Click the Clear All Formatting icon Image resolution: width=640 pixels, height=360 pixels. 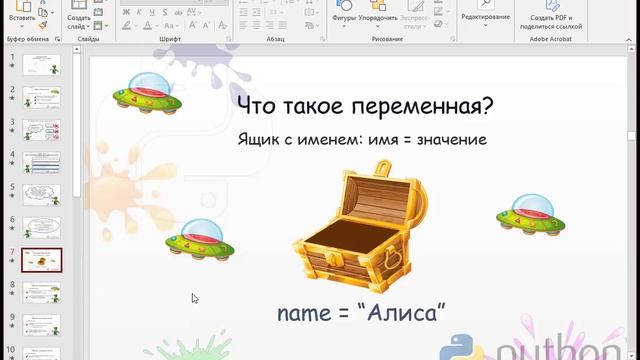[222, 25]
